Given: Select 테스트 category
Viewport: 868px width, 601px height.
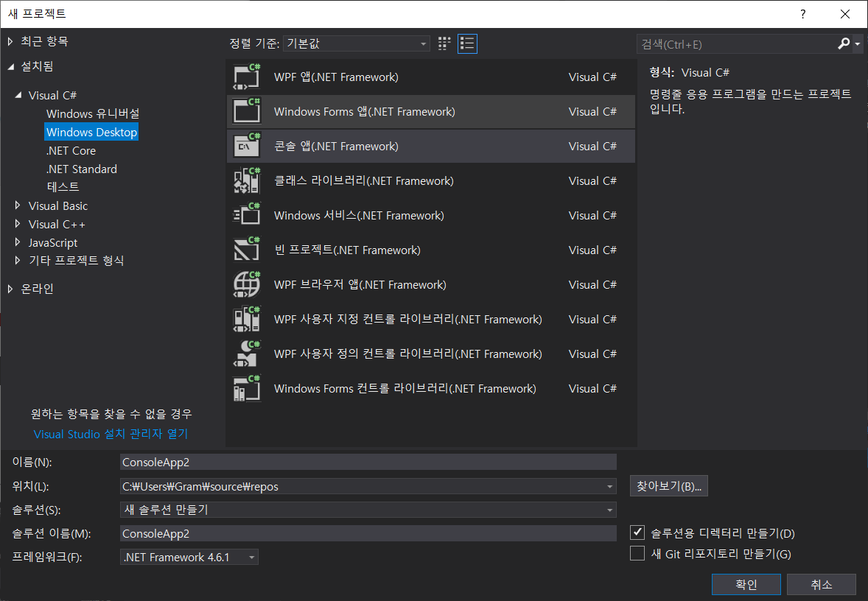Looking at the screenshot, I should 63,187.
